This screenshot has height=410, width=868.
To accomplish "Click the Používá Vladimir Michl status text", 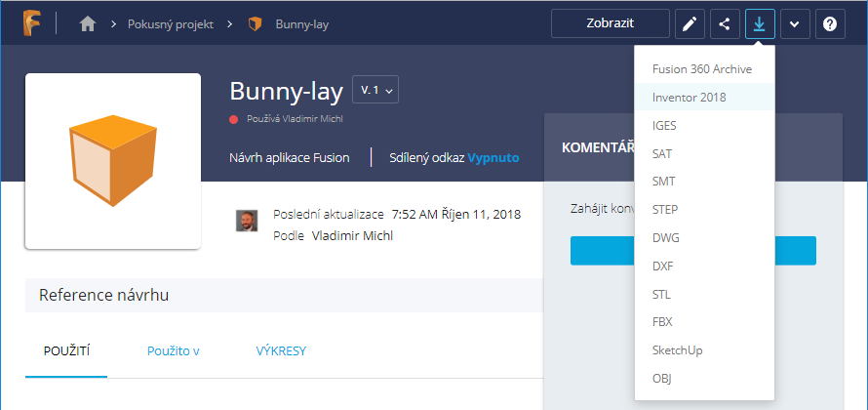I will pos(295,119).
